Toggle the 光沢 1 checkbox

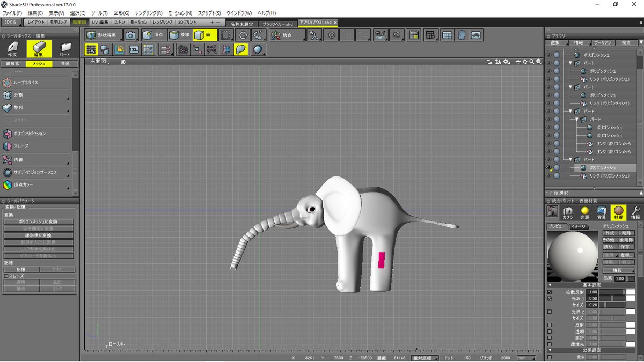pos(550,298)
